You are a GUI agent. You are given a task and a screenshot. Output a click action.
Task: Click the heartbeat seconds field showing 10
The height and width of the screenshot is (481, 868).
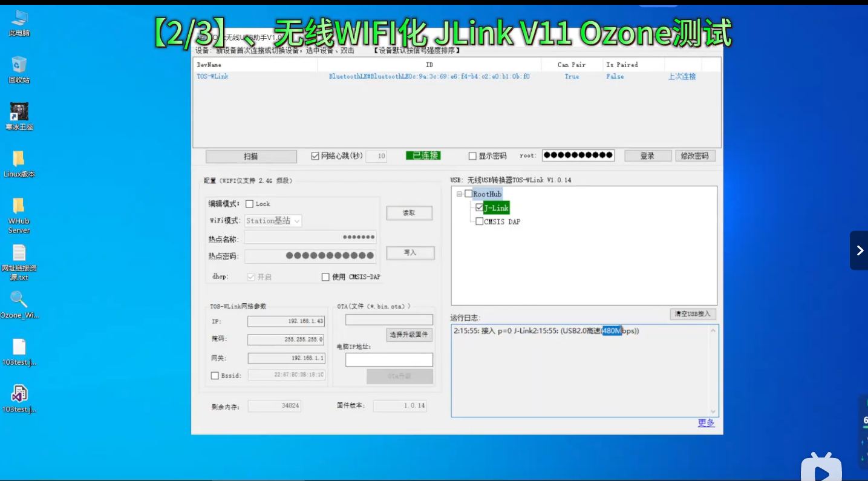point(376,156)
